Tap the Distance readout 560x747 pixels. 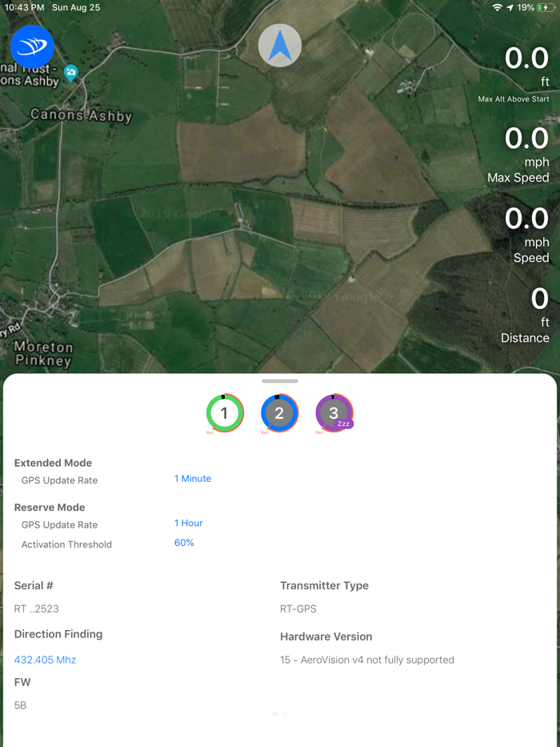(525, 316)
